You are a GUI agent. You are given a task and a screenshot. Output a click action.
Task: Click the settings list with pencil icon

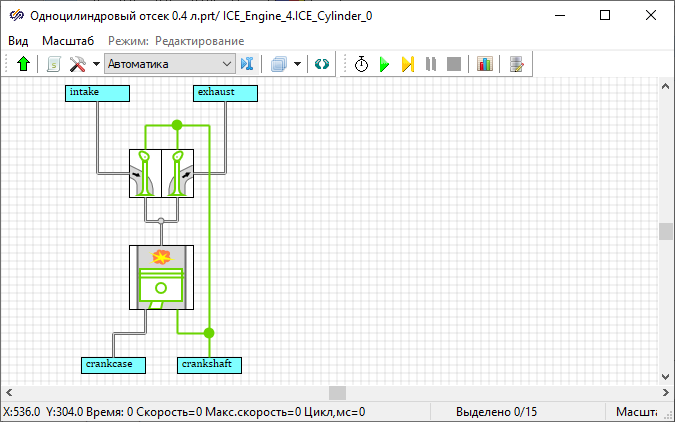point(516,64)
